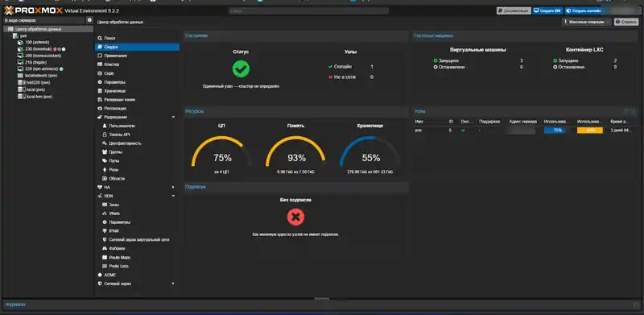Select container 230 (homehub) in the tree
Screen dimensions: 644x315
pos(41,49)
